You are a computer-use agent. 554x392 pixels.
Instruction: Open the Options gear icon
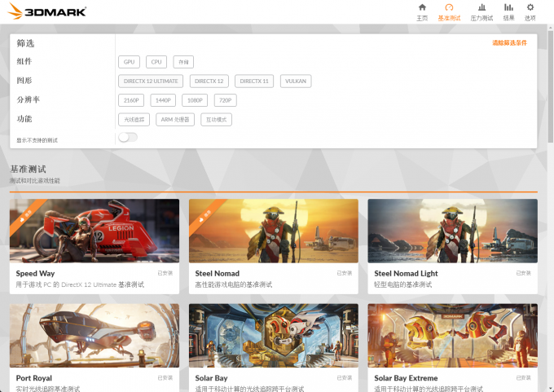(x=530, y=7)
